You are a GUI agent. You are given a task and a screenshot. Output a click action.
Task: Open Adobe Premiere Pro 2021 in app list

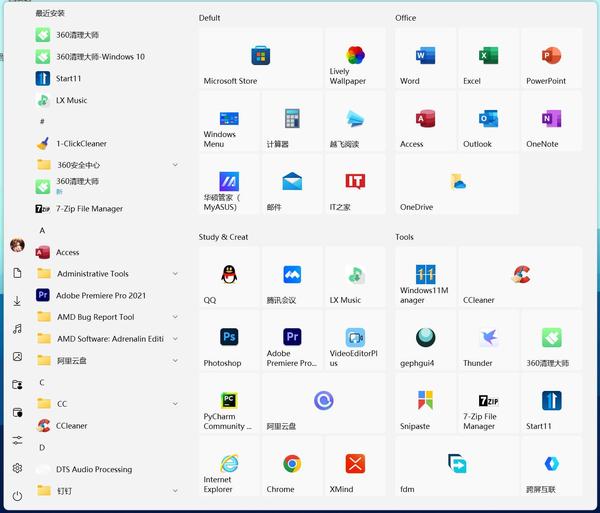pos(107,295)
